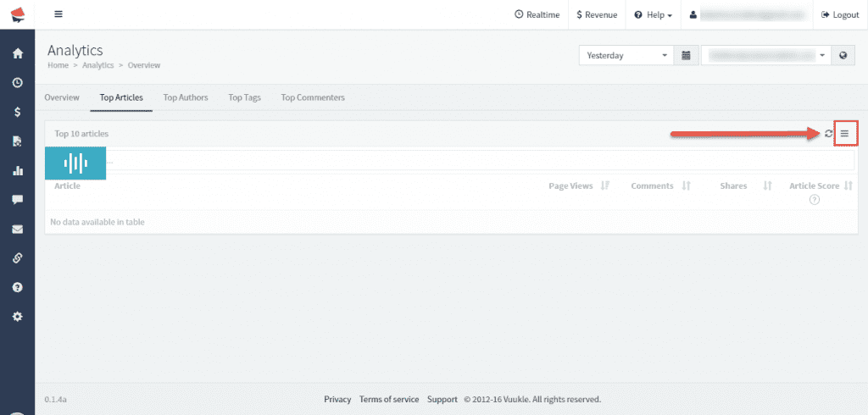The height and width of the screenshot is (415, 868).
Task: Open the Comments speech bubble sidebar icon
Action: pyautogui.click(x=17, y=200)
